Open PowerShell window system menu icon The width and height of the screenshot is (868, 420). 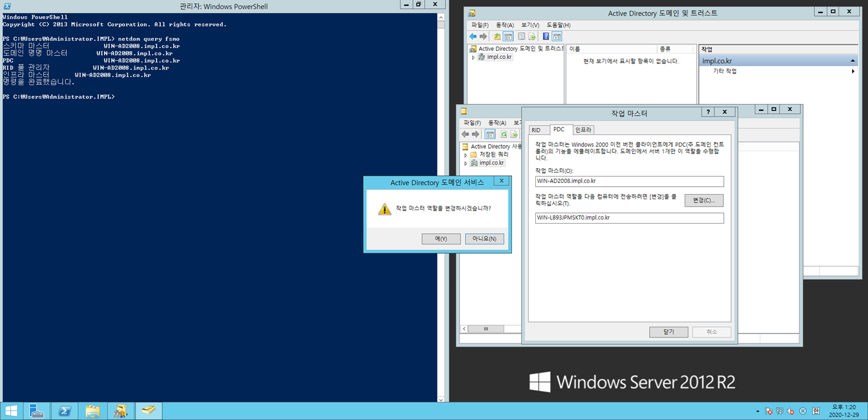click(7, 6)
